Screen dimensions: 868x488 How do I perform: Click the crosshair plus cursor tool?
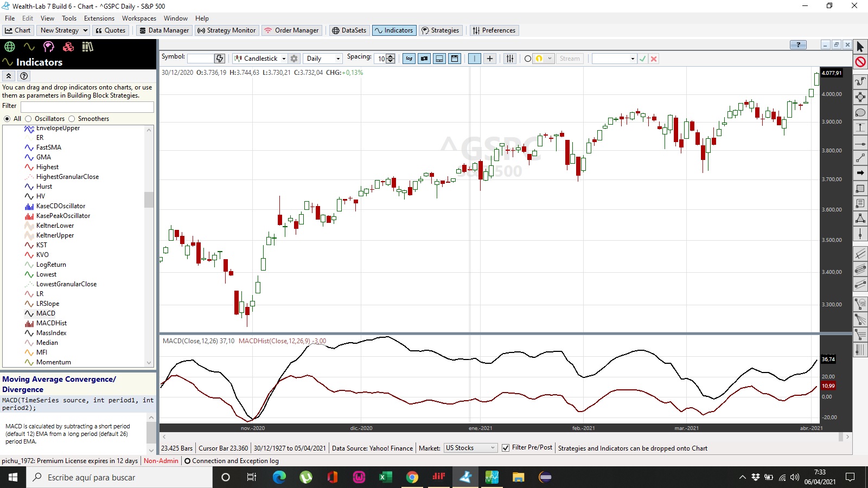[x=490, y=59]
